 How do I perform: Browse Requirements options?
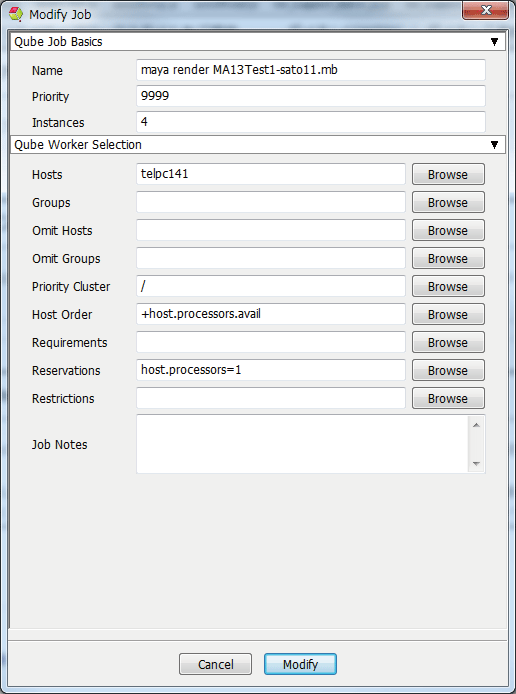448,342
